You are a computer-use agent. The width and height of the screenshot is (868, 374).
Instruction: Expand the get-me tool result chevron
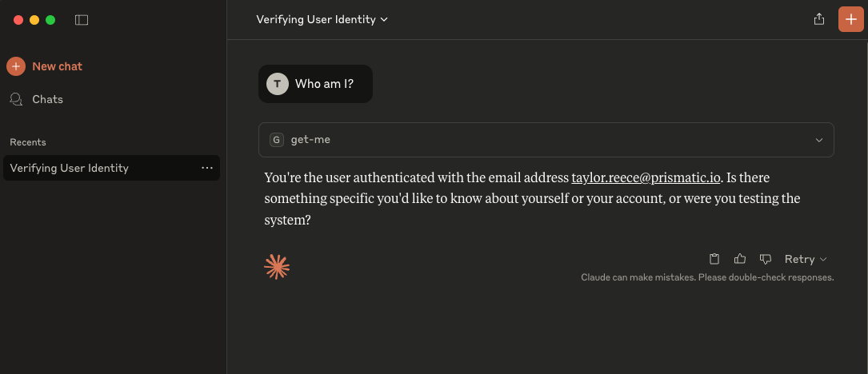coord(819,140)
